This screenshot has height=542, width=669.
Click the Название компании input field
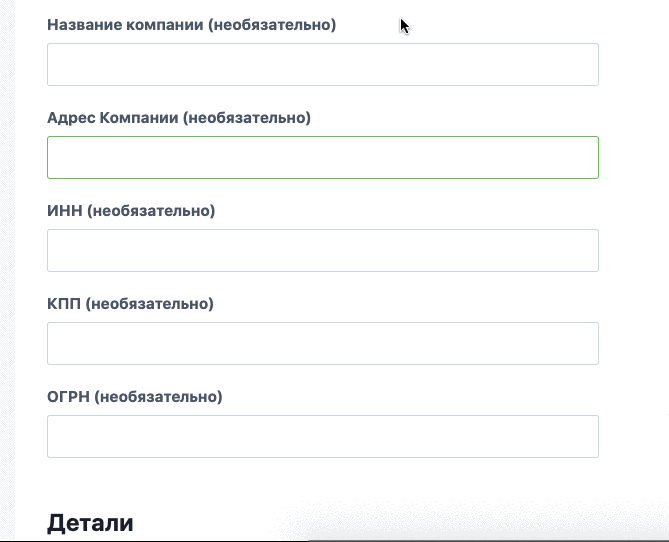click(x=322, y=65)
